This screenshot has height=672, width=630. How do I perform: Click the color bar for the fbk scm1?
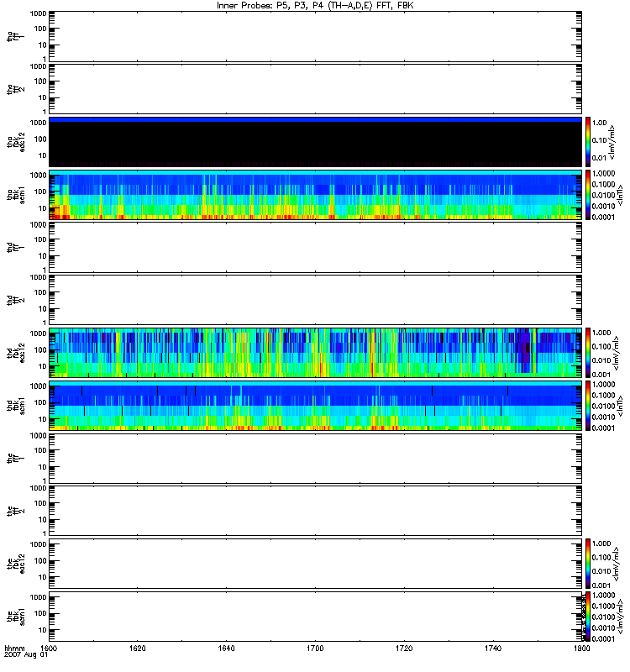[x=588, y=617]
